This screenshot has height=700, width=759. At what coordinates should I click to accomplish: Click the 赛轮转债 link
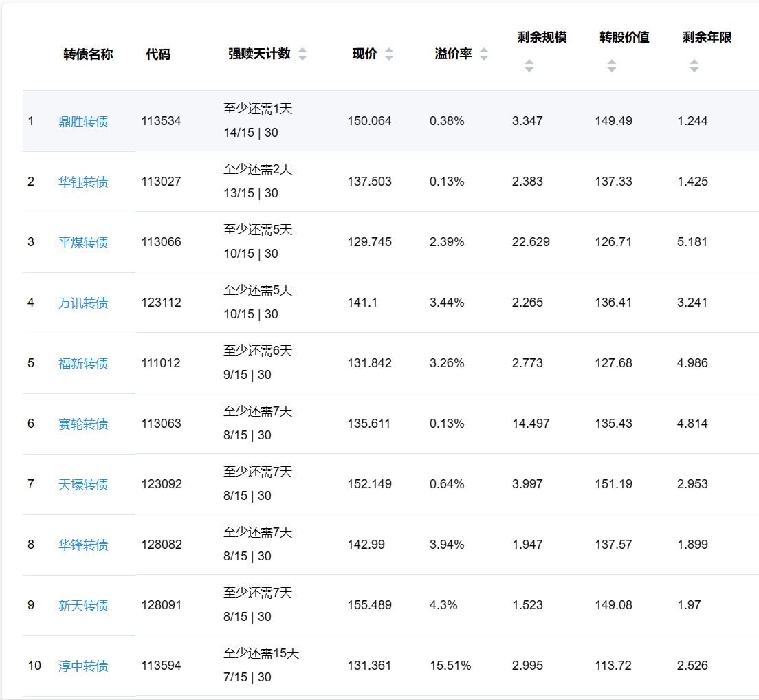(x=83, y=424)
